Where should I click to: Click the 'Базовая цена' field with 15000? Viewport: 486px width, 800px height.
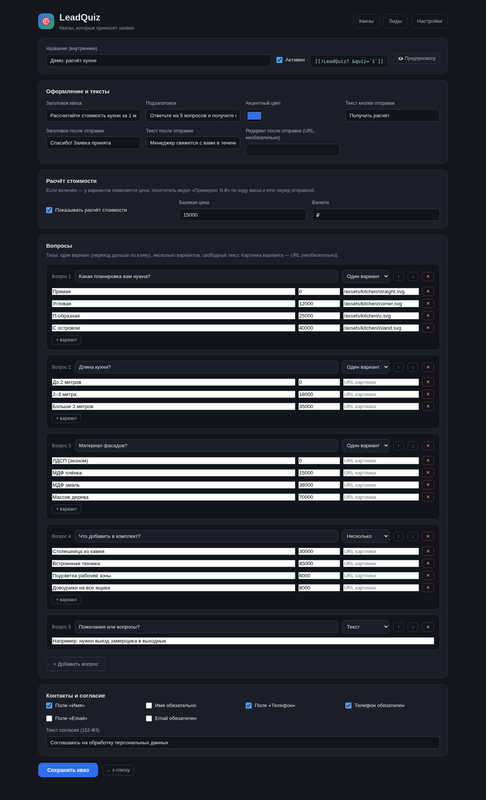tap(243, 215)
